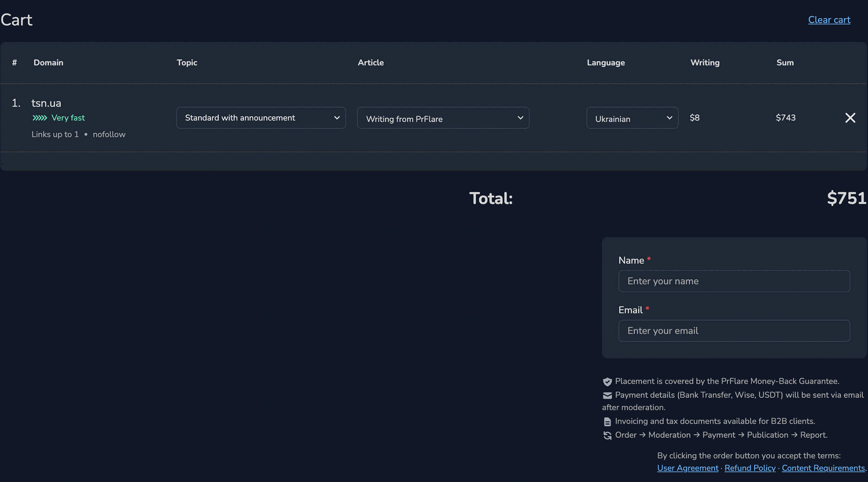Open the User Agreement link
This screenshot has height=482, width=868.
click(x=687, y=468)
